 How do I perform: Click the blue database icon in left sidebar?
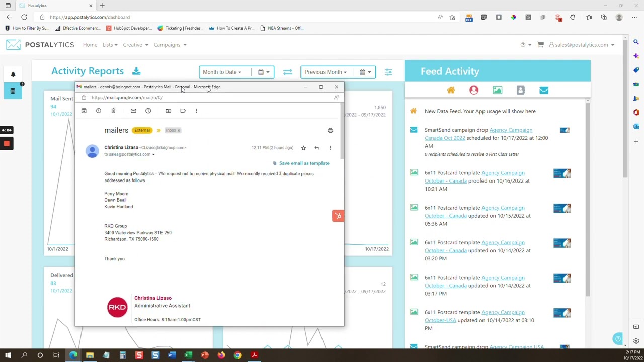click(13, 91)
